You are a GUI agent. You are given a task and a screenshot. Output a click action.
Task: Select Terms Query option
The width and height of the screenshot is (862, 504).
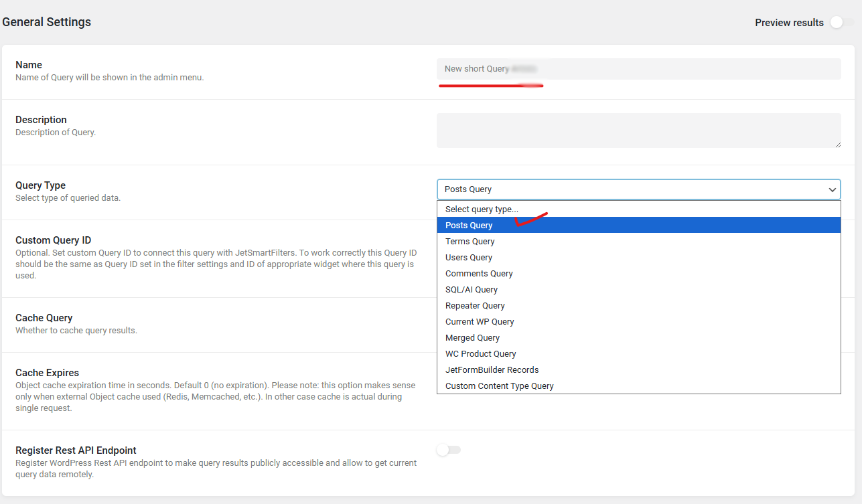coord(470,242)
